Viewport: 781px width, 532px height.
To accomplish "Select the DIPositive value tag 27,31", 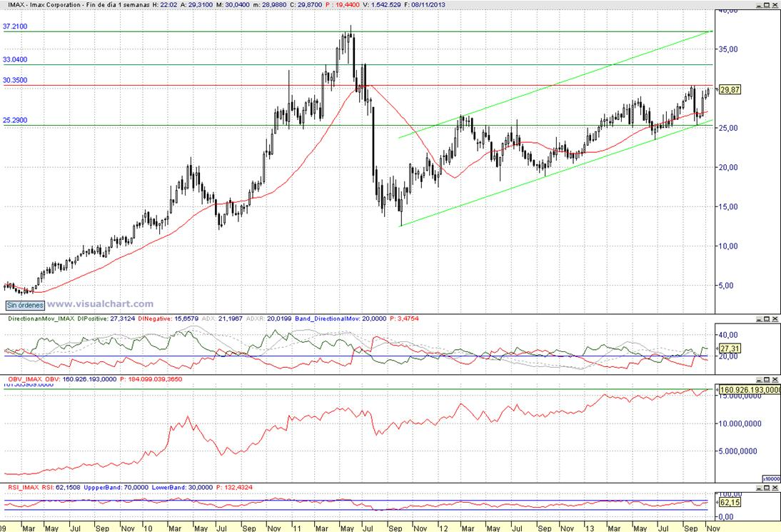I will tap(730, 348).
